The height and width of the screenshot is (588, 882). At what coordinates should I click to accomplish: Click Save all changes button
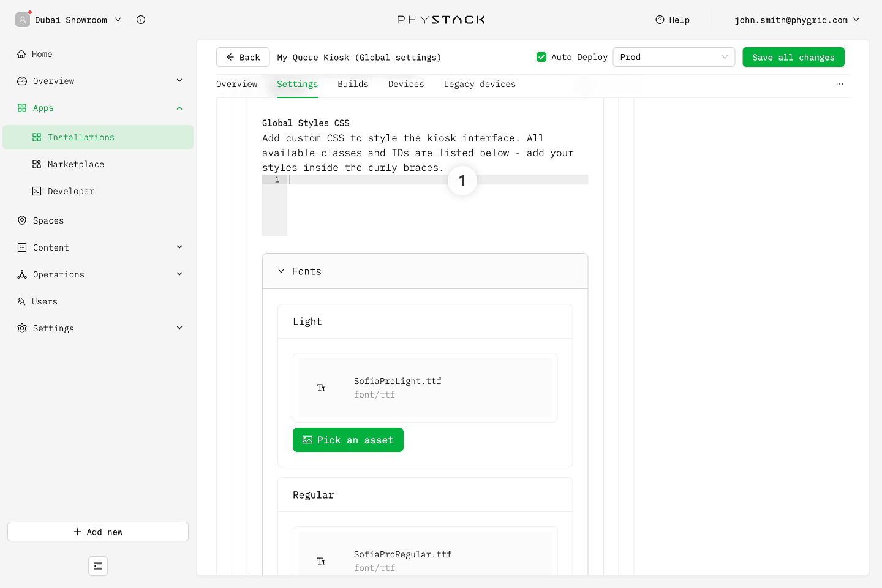(x=793, y=57)
